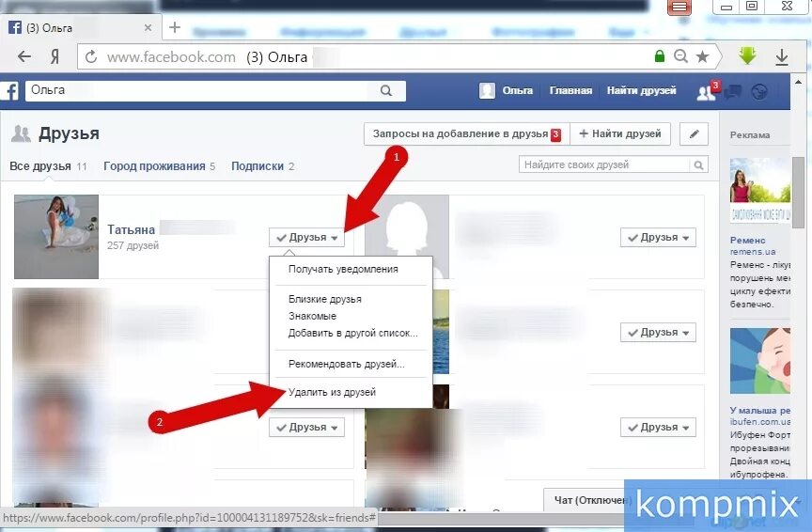Open 'Найти друзей' link in top bar
812x532 pixels.
[641, 90]
